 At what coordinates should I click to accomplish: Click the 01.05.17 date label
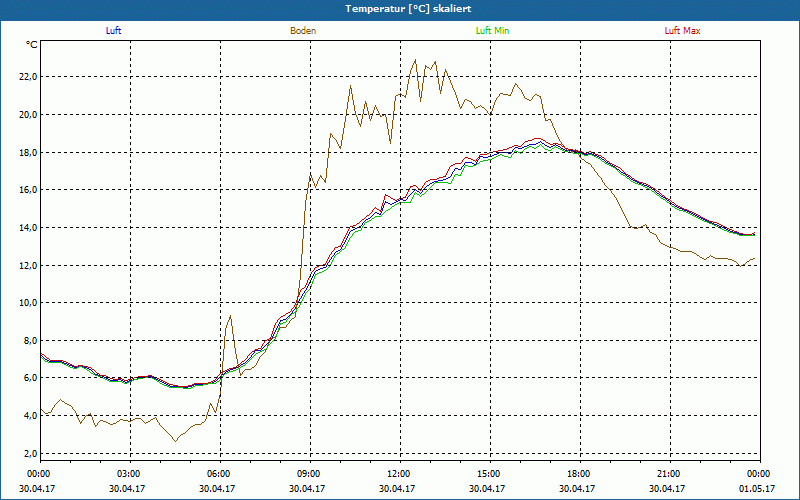click(757, 488)
